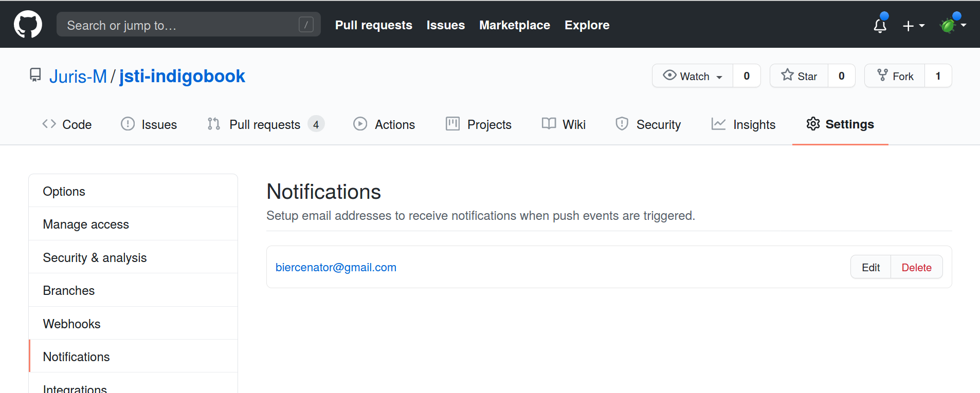Viewport: 980px width, 393px height.
Task: Open Branches settings in sidebar
Action: click(133, 290)
